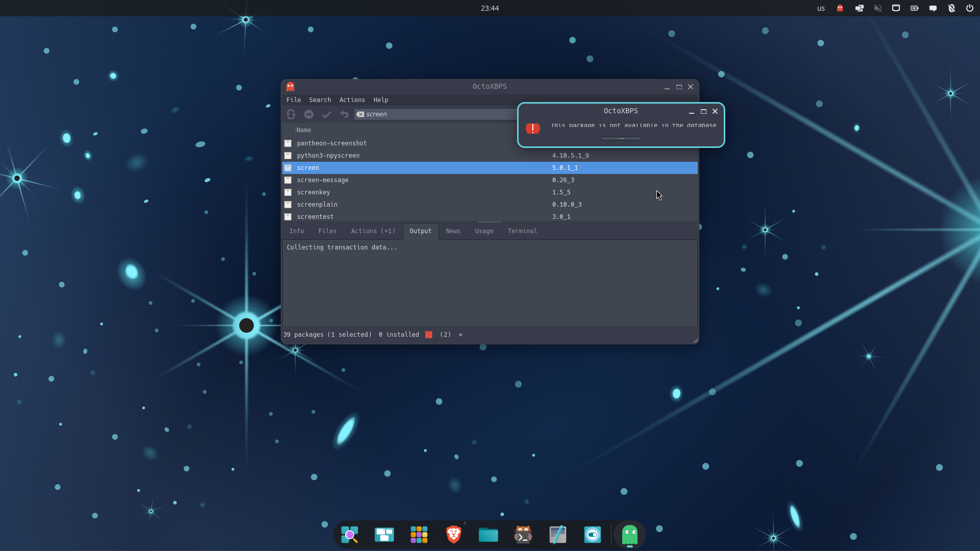Switch to the Terminal tab
Viewport: 980px width, 551px height.
point(522,231)
